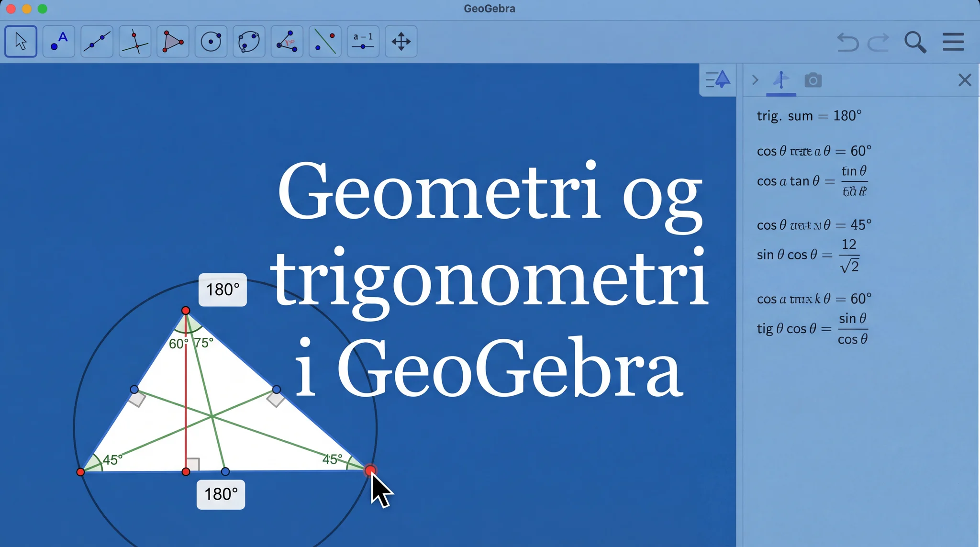Click the Redo arrow
This screenshot has height=547, width=980.
point(879,42)
